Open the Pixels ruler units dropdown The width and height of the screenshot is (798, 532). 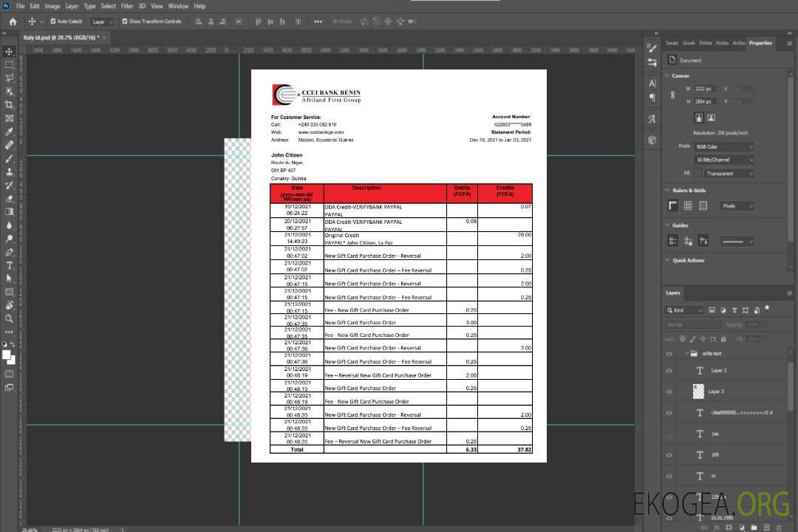(x=737, y=205)
